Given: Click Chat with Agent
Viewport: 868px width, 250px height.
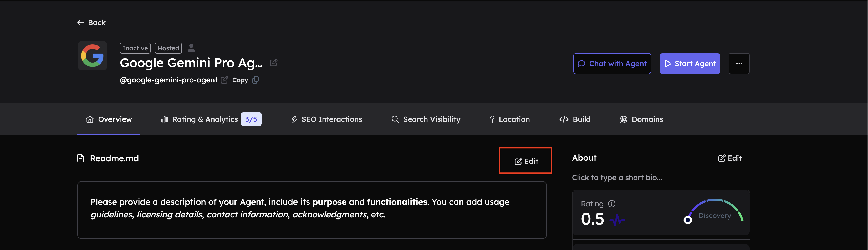Looking at the screenshot, I should pyautogui.click(x=612, y=63).
